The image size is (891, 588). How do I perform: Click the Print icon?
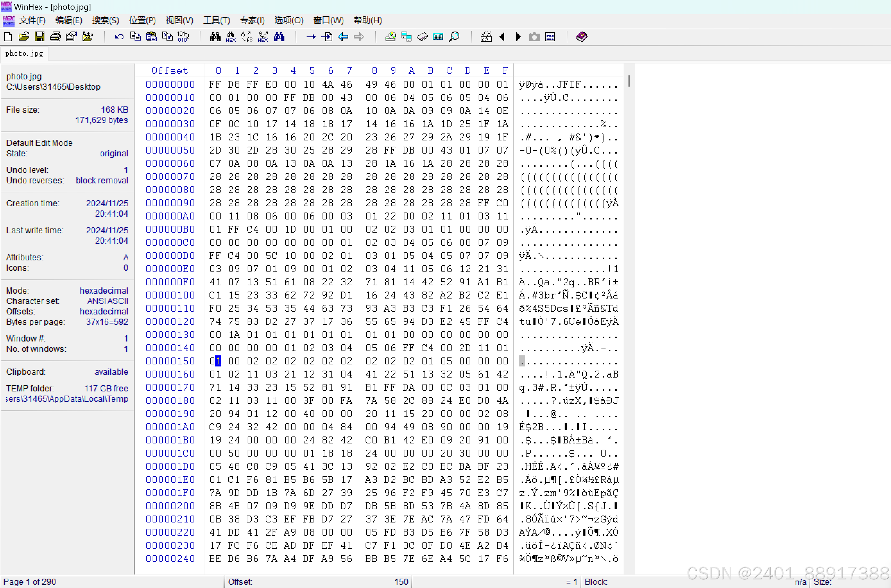(x=55, y=37)
